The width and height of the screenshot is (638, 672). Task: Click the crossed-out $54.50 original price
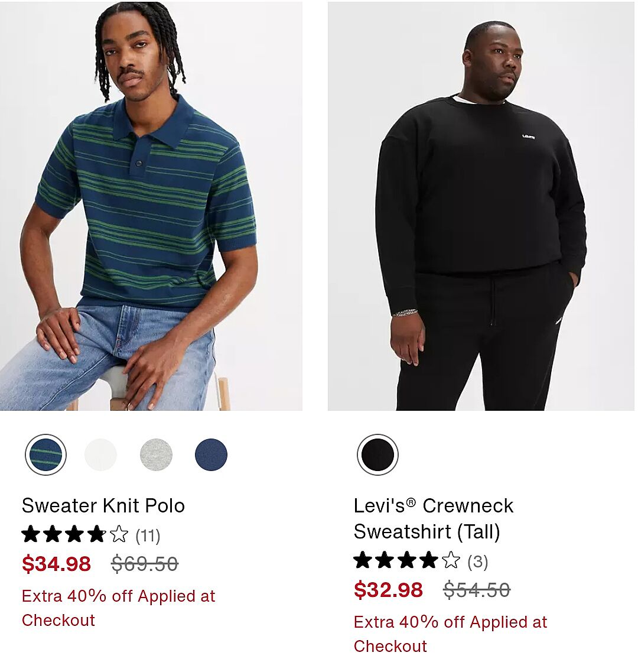tap(477, 590)
